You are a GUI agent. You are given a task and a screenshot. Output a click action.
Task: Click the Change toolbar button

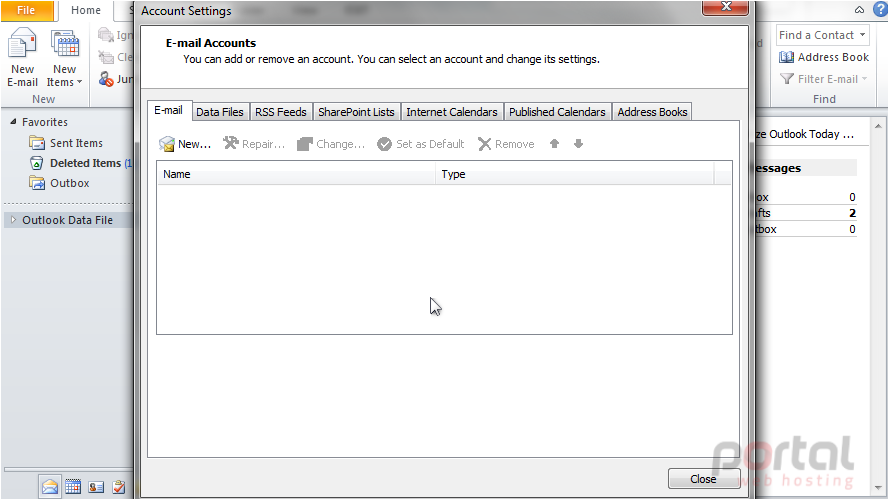tap(331, 144)
